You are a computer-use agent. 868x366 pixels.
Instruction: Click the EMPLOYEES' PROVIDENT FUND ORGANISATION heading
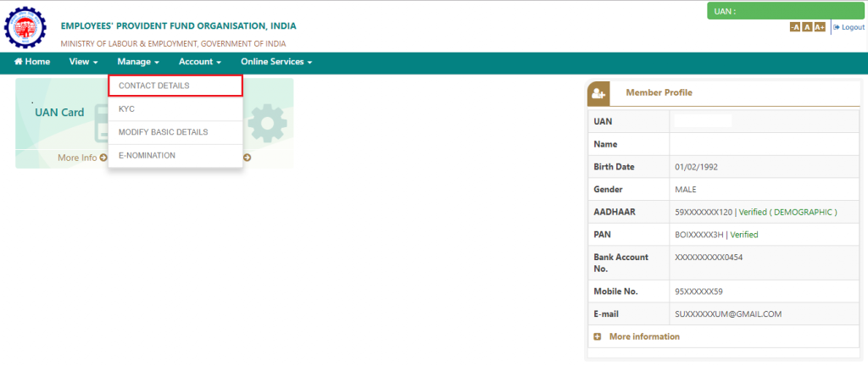178,26
